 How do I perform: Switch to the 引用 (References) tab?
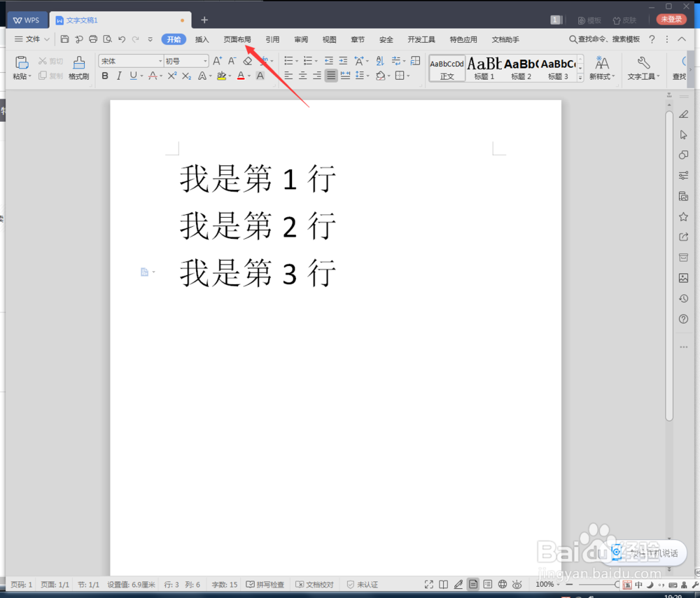click(272, 39)
